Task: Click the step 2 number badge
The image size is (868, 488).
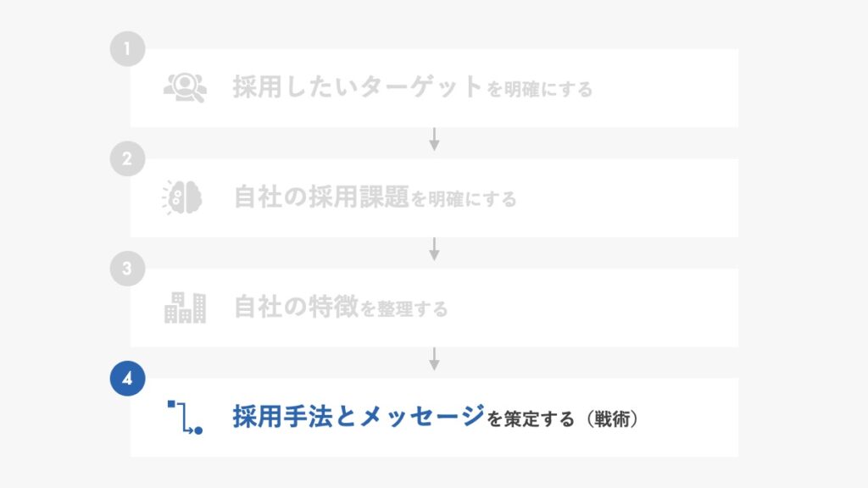Action: click(x=127, y=158)
